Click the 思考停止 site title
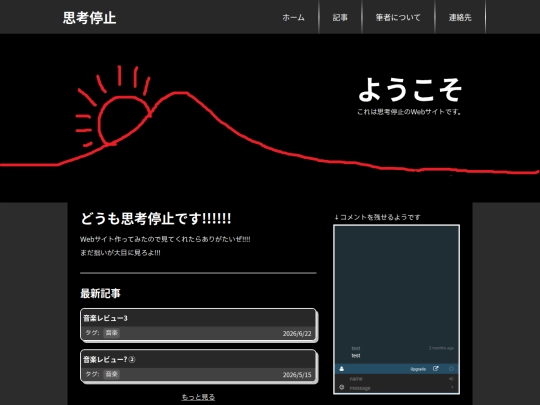This screenshot has width=540, height=405. click(90, 18)
